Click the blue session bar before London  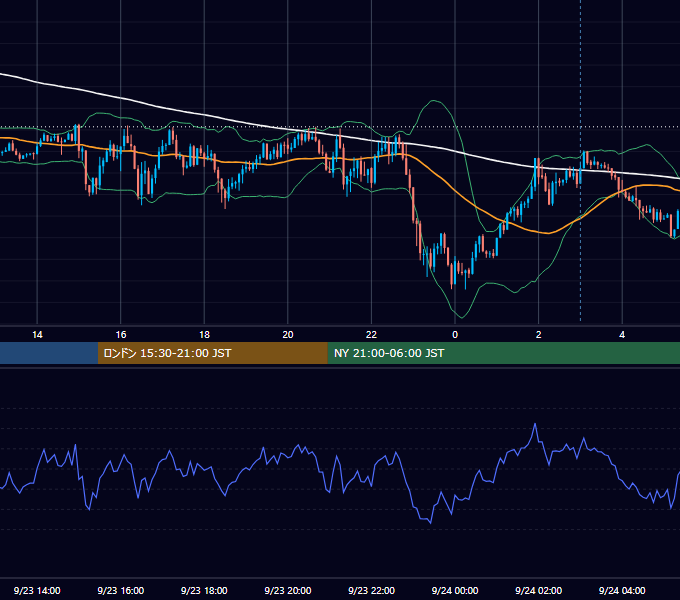pos(49,353)
